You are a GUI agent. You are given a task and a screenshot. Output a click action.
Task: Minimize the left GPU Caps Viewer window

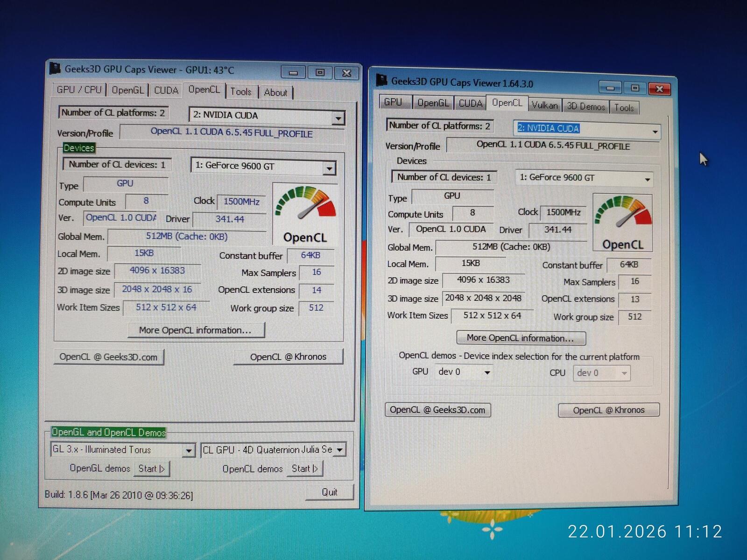pyautogui.click(x=293, y=73)
